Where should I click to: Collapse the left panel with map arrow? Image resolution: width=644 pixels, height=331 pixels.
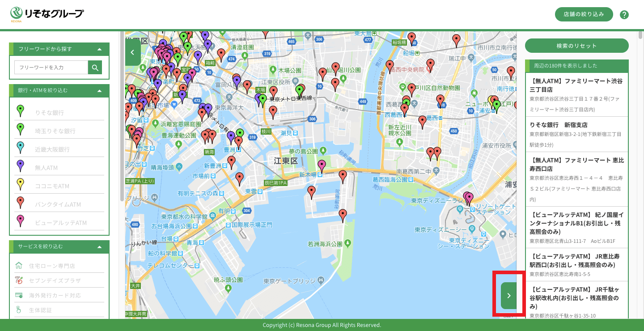(133, 52)
